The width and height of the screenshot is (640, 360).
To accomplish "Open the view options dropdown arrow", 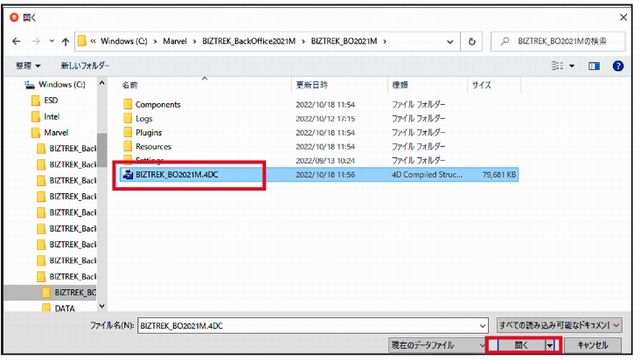I will pos(572,66).
